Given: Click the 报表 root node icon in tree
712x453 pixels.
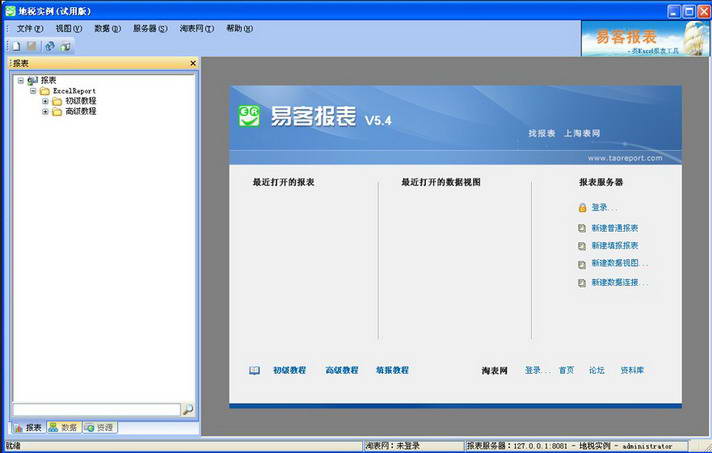Looking at the screenshot, I should [x=33, y=81].
